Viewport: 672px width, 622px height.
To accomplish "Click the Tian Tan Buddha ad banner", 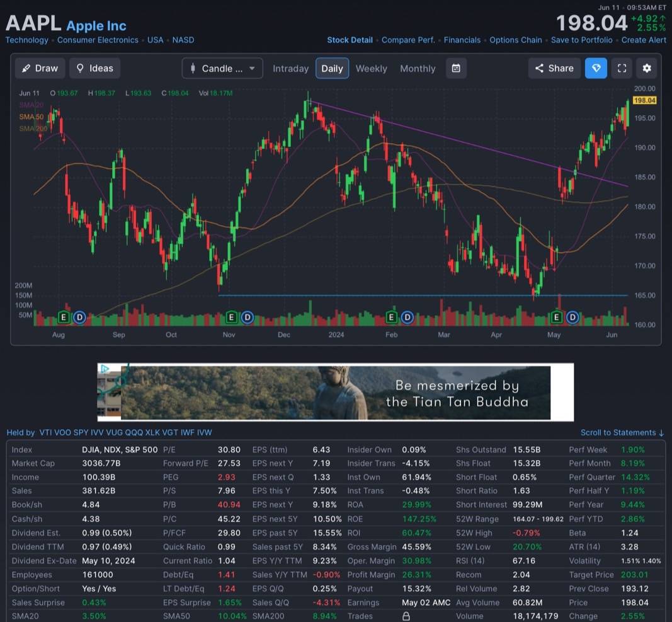I will click(336, 392).
